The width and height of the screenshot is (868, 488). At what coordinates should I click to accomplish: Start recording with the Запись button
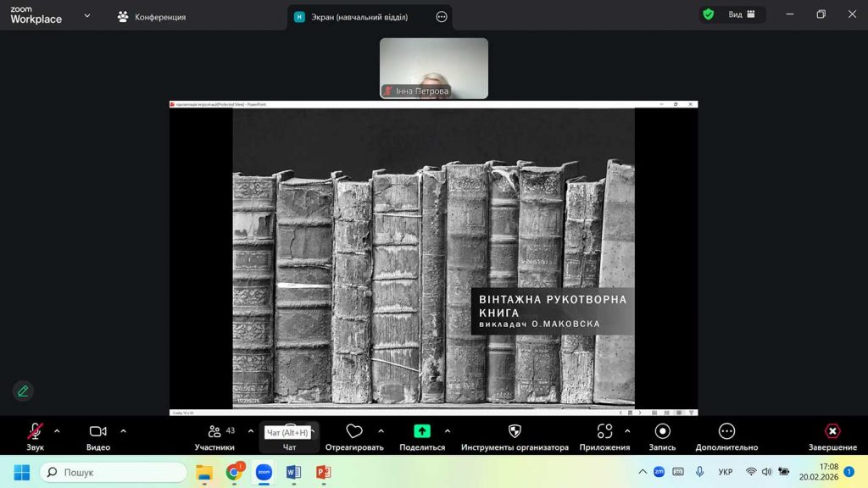[x=662, y=433]
